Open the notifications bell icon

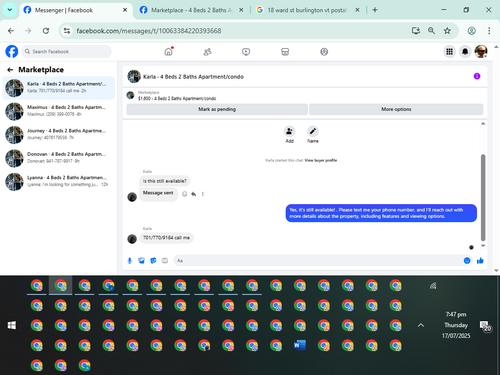click(465, 52)
